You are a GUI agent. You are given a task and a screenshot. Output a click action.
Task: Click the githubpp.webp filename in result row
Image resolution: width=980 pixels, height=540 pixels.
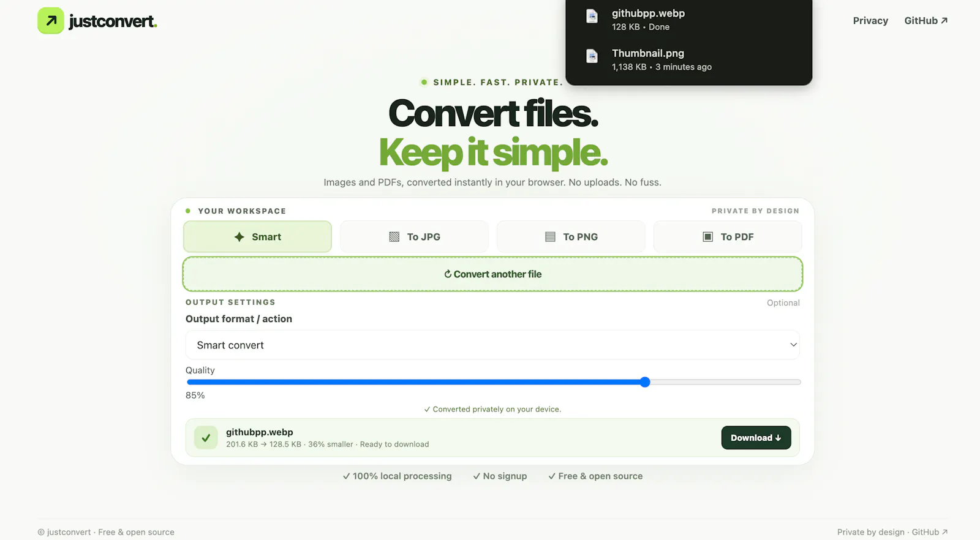point(260,432)
